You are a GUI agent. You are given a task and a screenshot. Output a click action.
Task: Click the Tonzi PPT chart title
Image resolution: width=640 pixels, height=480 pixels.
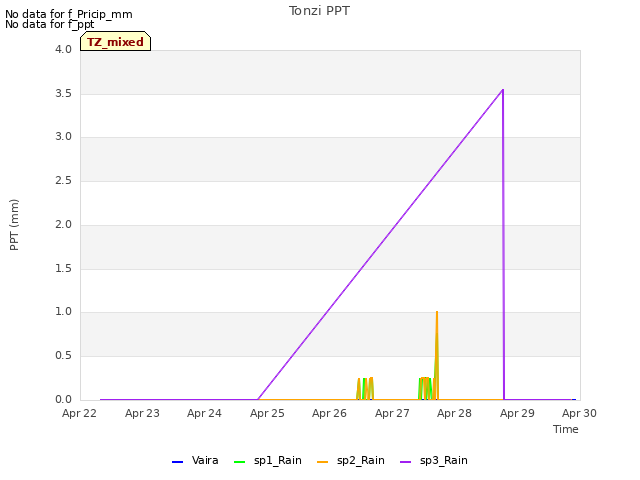(x=319, y=11)
